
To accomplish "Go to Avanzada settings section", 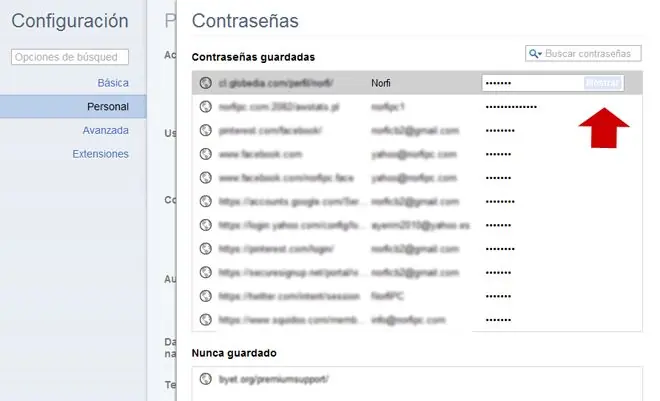I will pos(105,130).
